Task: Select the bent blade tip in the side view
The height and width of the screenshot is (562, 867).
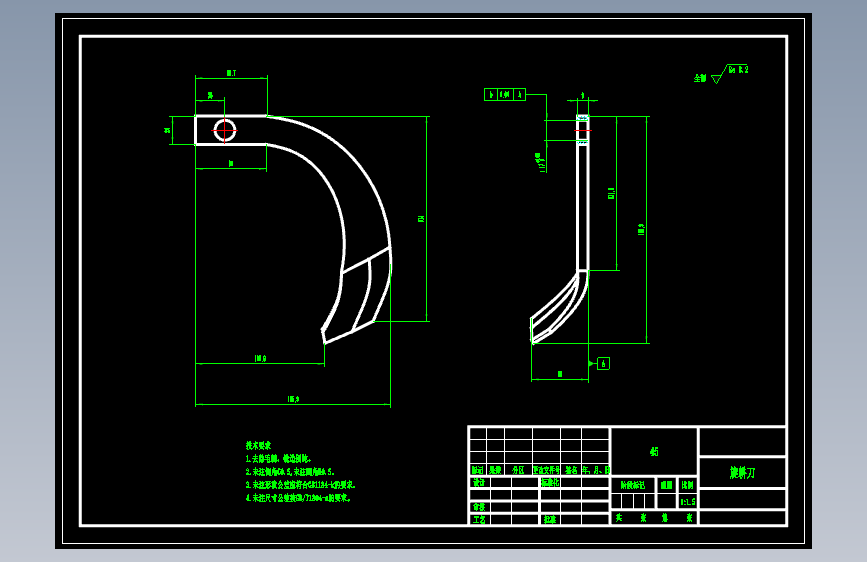Action: [558, 308]
